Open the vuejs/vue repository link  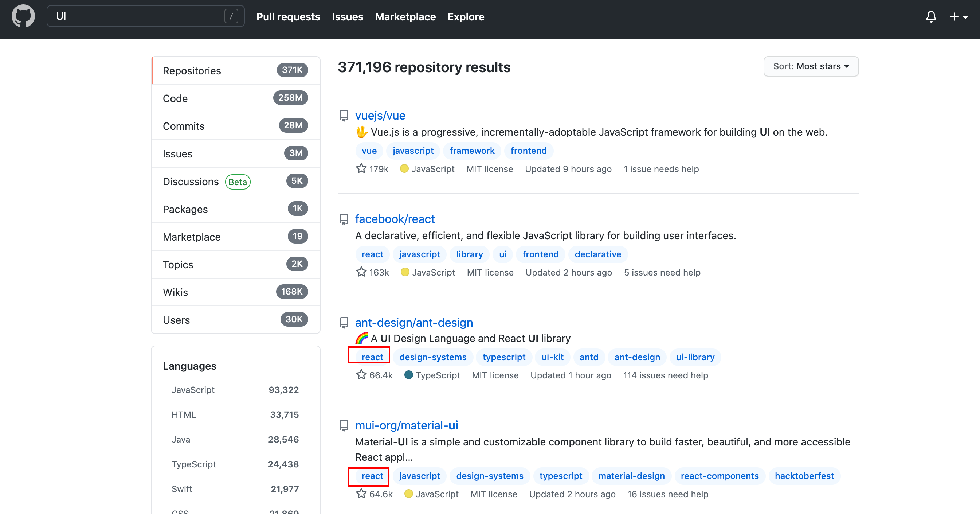pos(380,115)
